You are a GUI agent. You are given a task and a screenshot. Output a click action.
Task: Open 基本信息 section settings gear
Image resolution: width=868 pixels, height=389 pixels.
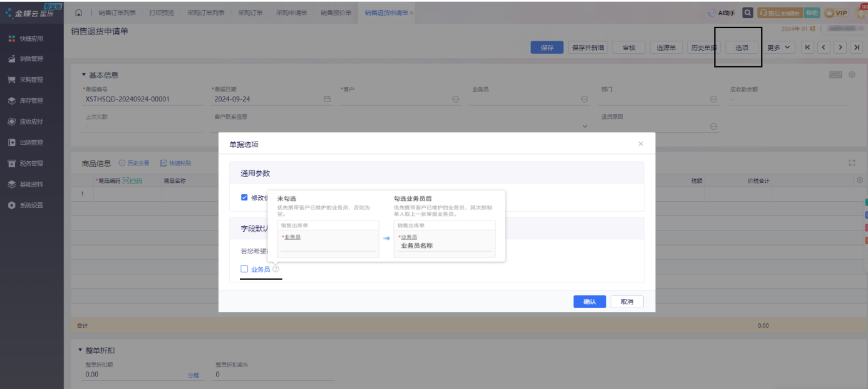[852, 75]
